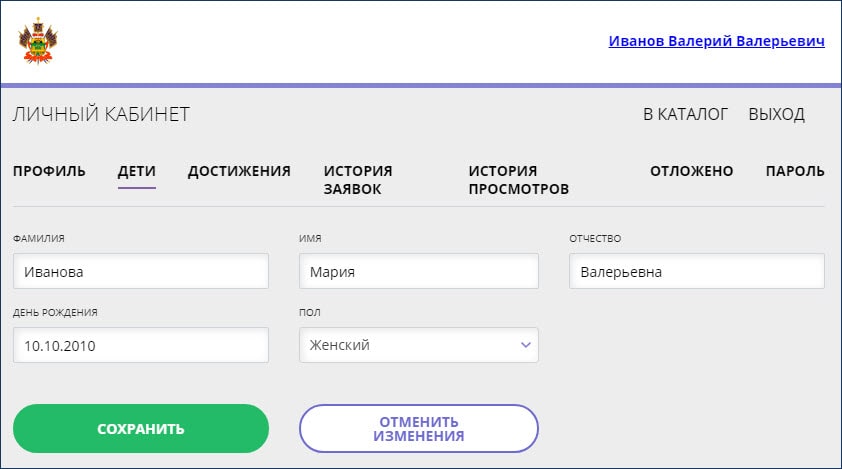Click the coat of arms logo
Image resolution: width=842 pixels, height=469 pixels.
tap(37, 42)
